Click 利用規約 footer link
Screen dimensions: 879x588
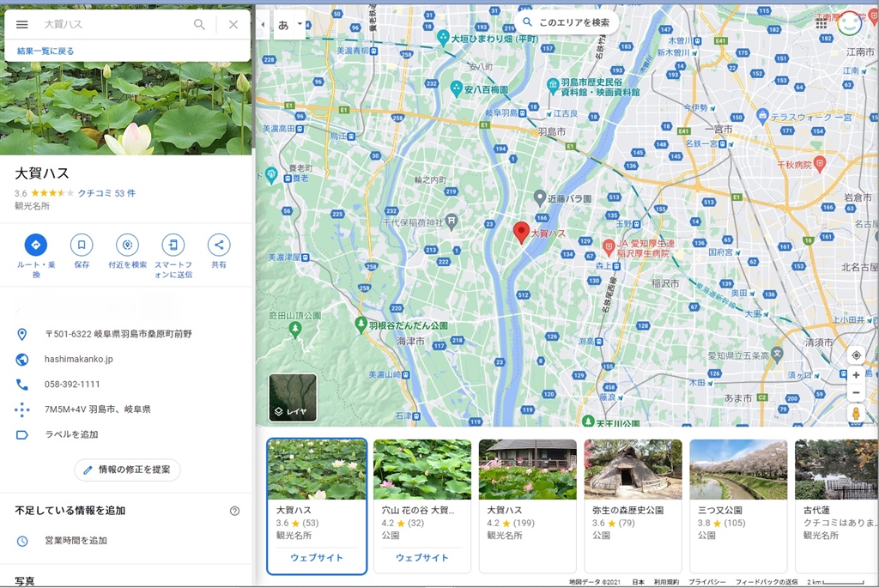pos(666,582)
